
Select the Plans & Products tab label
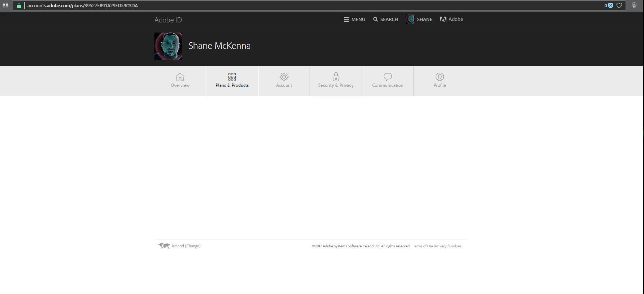tap(232, 85)
